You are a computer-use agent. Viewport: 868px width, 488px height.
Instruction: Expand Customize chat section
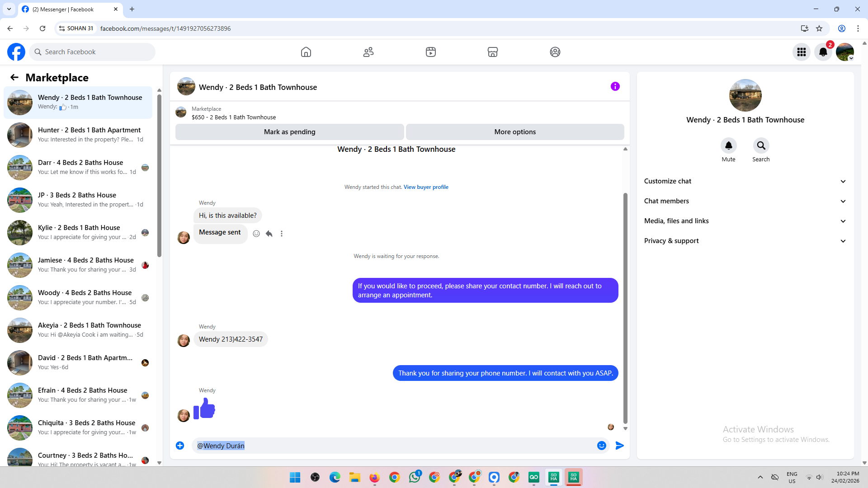tap(745, 181)
